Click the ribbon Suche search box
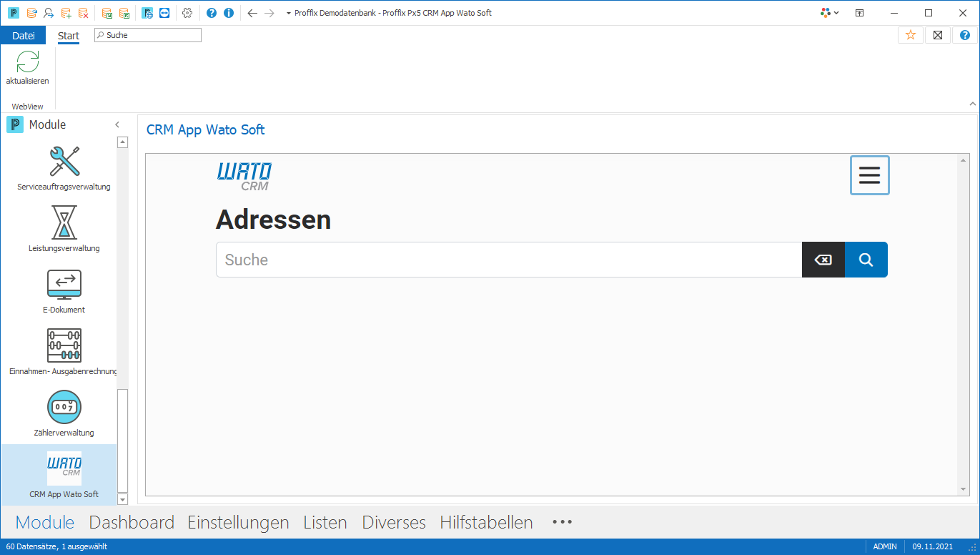This screenshot has width=980, height=555. click(x=148, y=35)
